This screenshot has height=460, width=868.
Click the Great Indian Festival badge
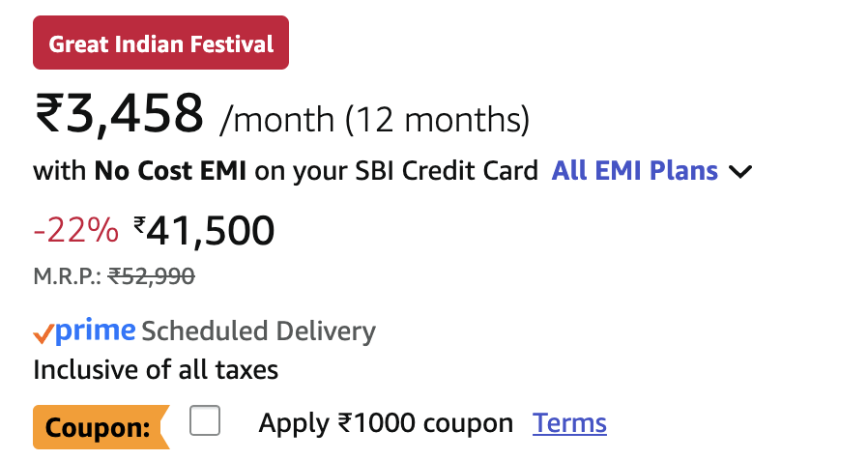click(161, 43)
